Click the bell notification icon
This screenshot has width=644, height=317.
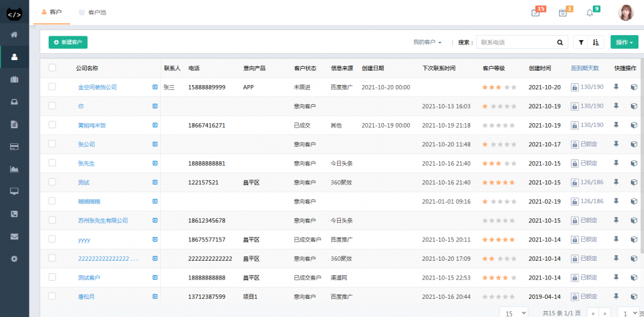[590, 13]
